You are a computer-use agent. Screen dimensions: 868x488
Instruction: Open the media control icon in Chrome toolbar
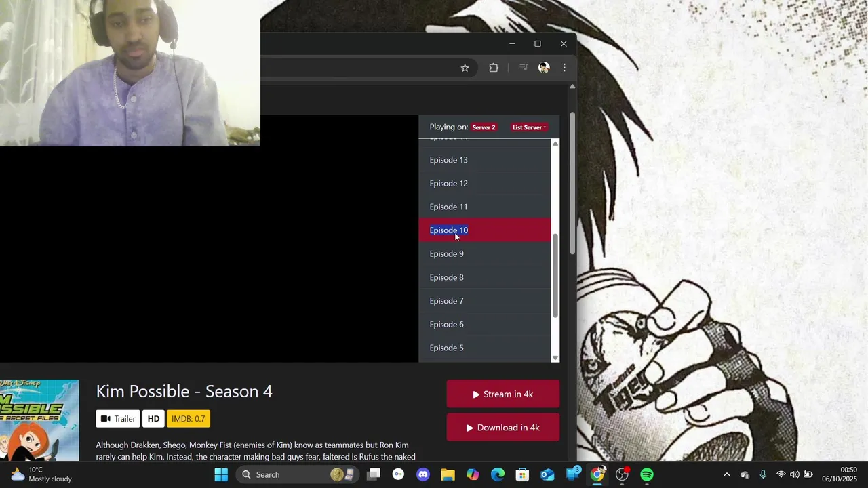(x=524, y=68)
